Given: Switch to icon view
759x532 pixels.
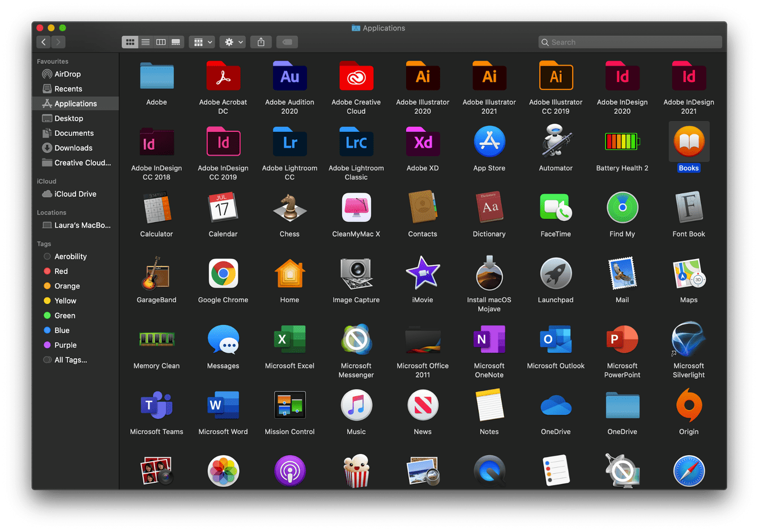Looking at the screenshot, I should 130,42.
